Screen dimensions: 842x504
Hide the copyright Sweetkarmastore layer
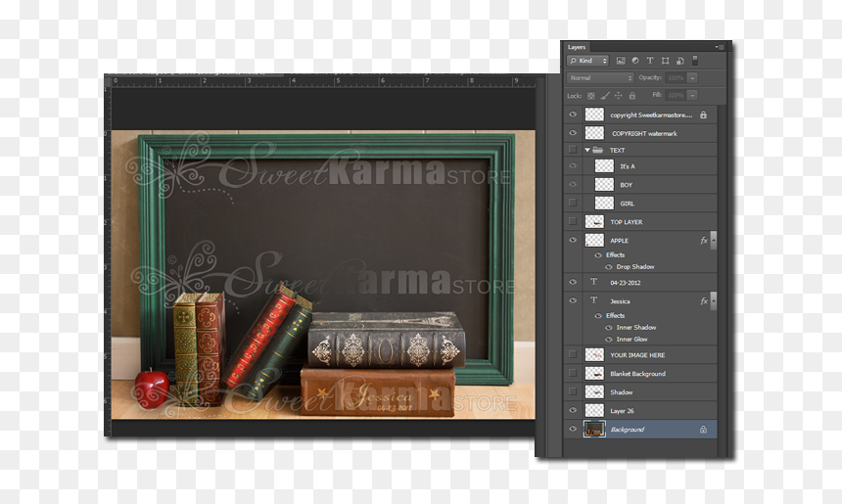coord(573,115)
